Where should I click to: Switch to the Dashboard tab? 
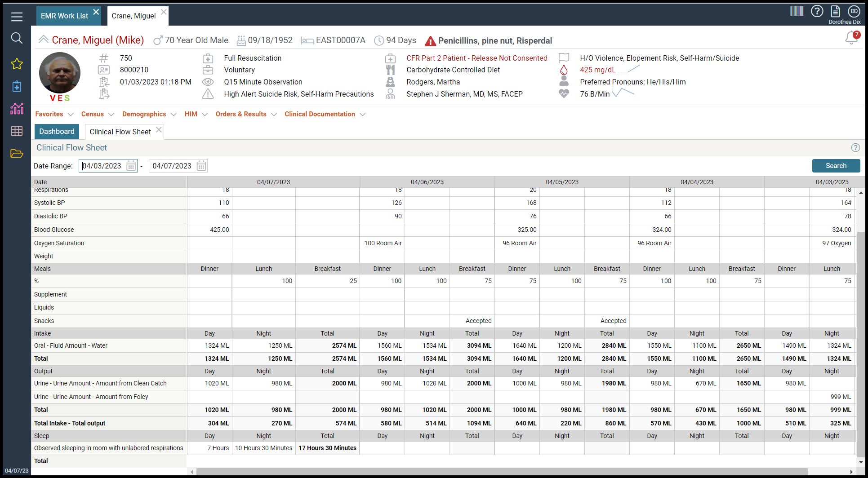coord(57,131)
